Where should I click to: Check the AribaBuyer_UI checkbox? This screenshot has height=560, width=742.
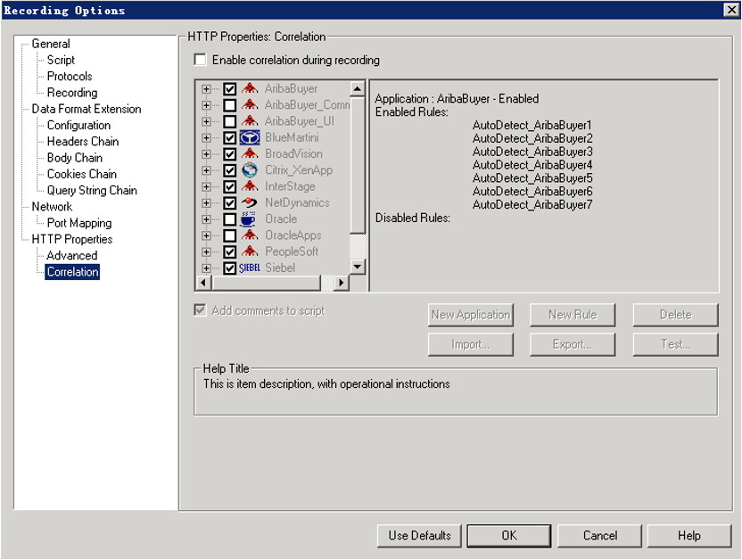pos(229,121)
